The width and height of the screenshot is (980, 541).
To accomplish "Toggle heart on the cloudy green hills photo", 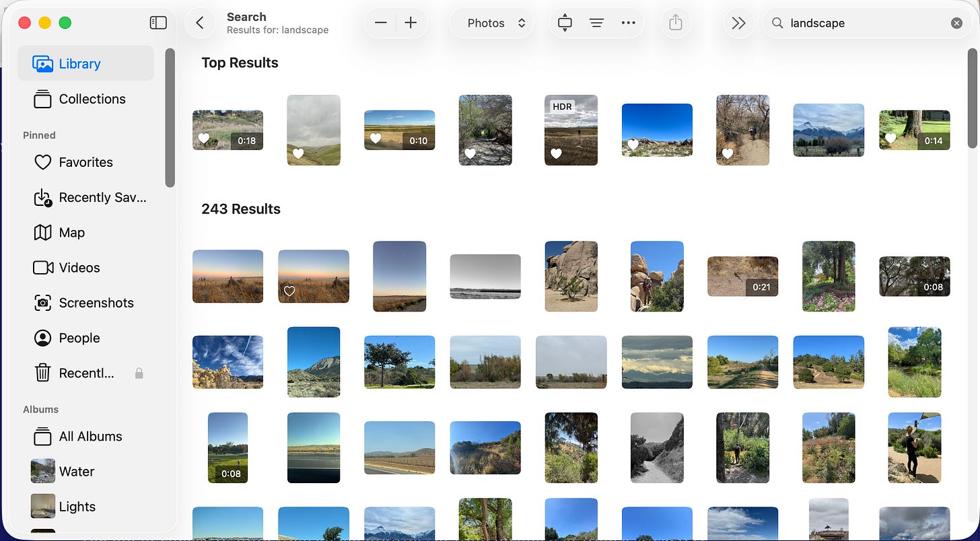I will (x=298, y=153).
